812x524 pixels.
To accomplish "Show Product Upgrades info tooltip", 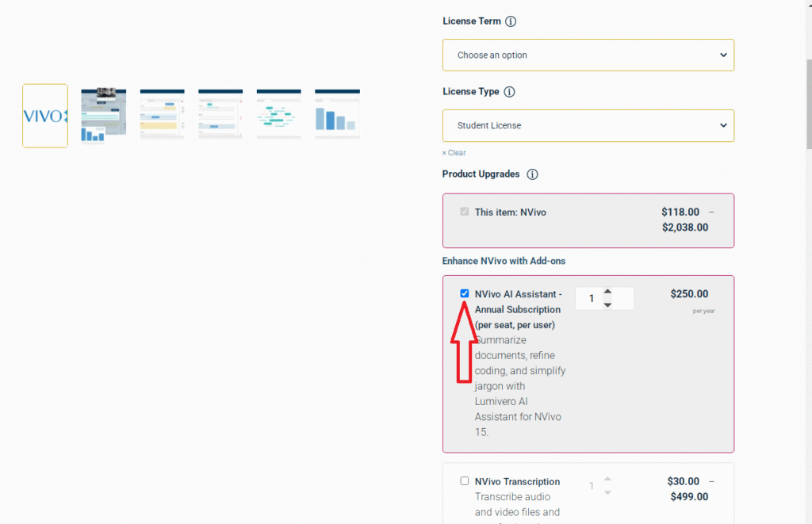I will click(x=532, y=174).
